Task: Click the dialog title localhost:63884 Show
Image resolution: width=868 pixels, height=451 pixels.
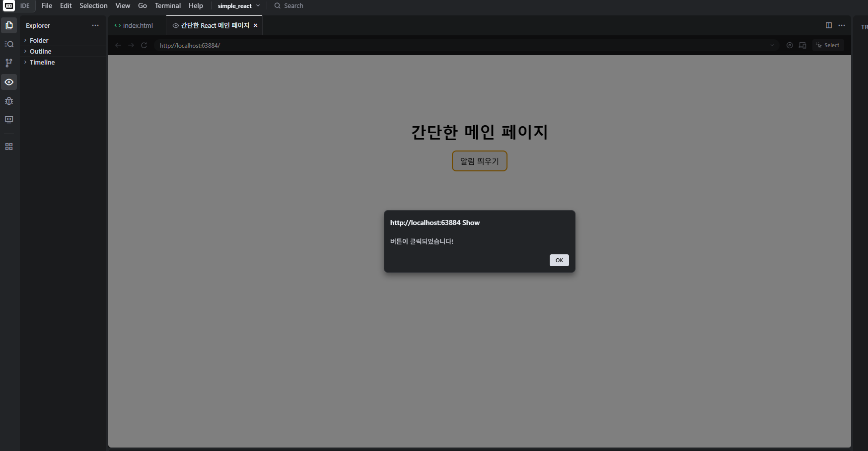Action: click(435, 223)
